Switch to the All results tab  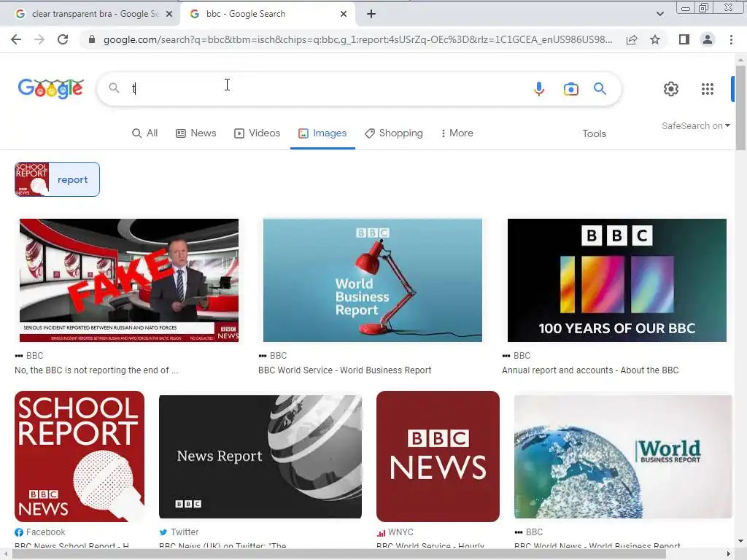pyautogui.click(x=145, y=133)
